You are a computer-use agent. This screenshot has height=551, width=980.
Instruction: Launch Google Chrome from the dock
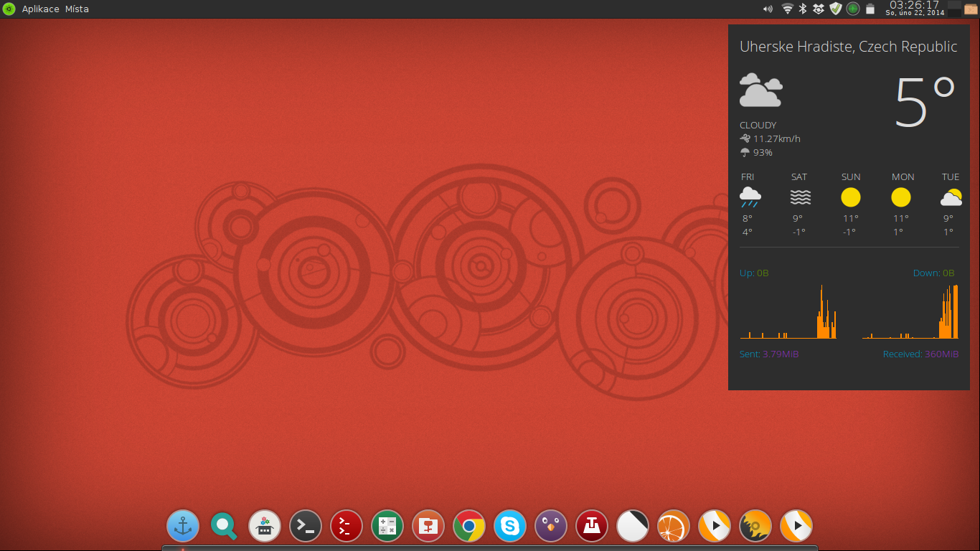(469, 527)
